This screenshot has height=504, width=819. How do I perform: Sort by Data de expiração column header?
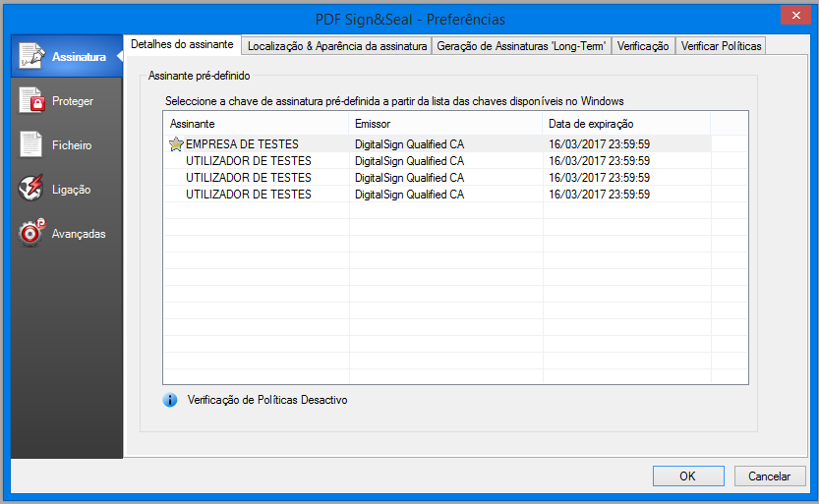coord(627,124)
